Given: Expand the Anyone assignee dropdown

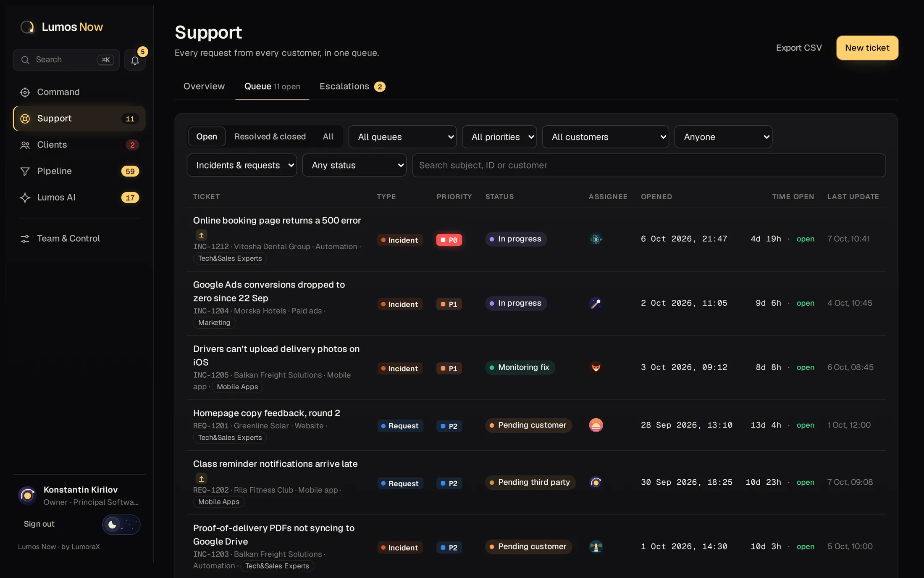Looking at the screenshot, I should pyautogui.click(x=723, y=137).
